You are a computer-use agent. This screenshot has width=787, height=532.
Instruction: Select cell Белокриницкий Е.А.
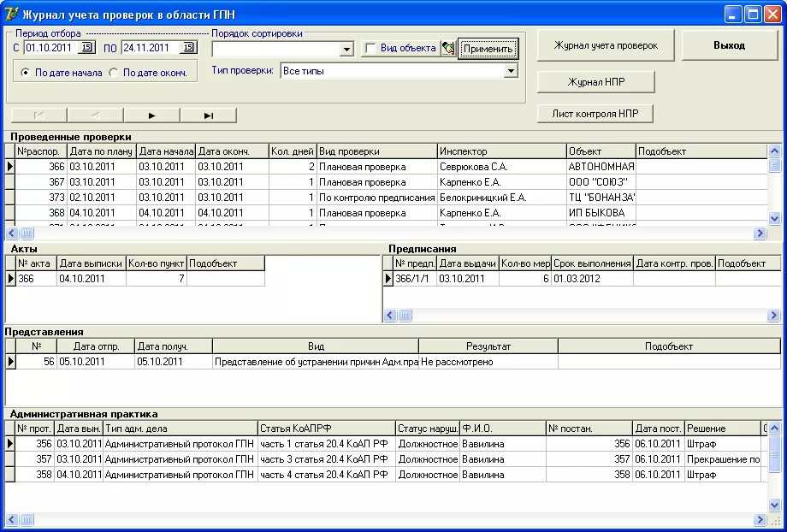click(x=502, y=198)
